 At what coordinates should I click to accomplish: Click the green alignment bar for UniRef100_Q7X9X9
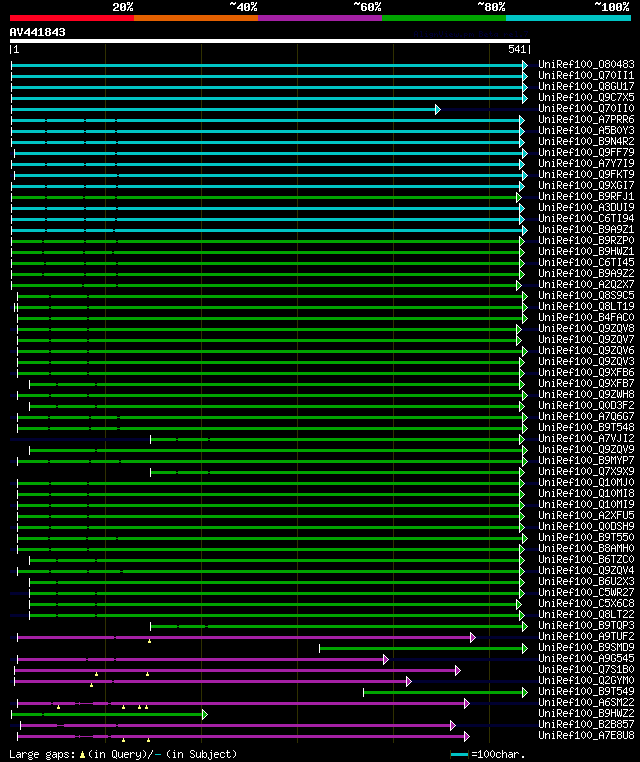[337, 472]
